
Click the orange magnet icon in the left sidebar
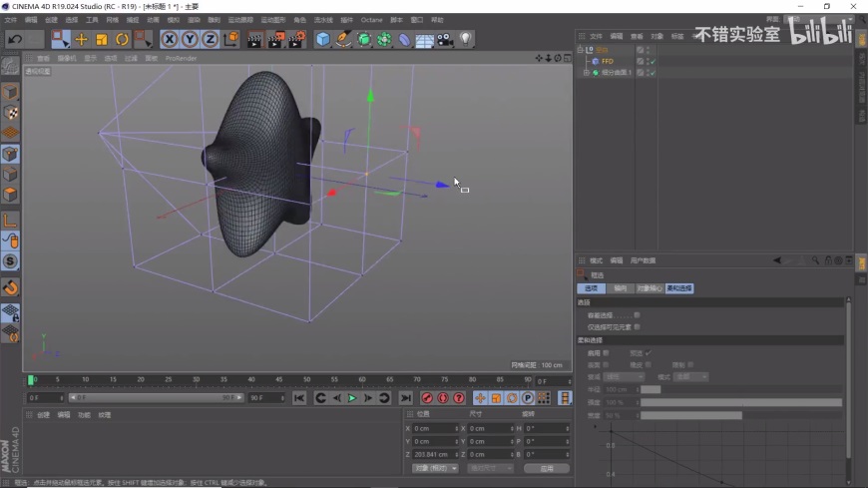(10, 287)
